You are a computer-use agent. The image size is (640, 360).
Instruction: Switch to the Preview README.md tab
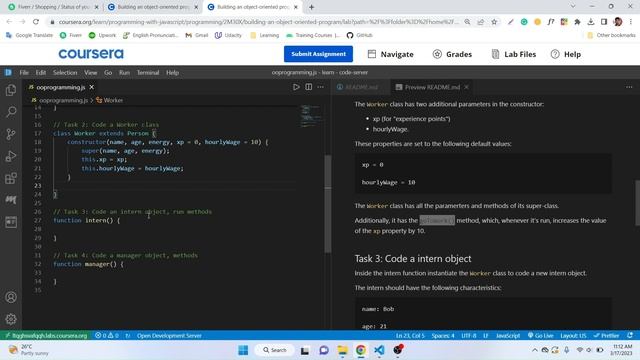432,87
